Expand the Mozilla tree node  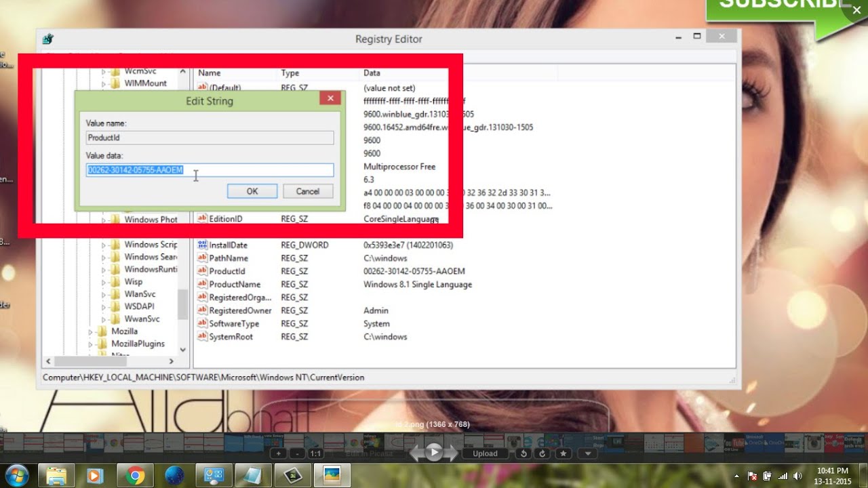coord(91,331)
